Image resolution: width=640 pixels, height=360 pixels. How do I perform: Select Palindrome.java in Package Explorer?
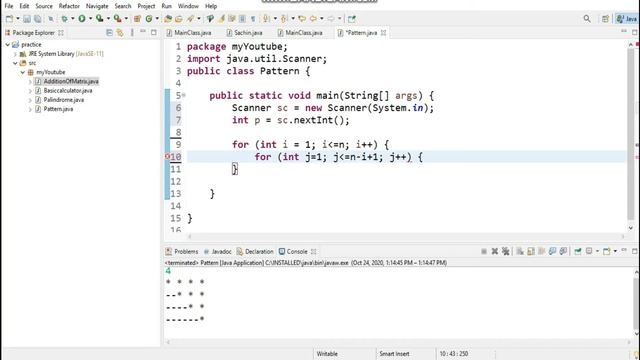click(x=64, y=100)
